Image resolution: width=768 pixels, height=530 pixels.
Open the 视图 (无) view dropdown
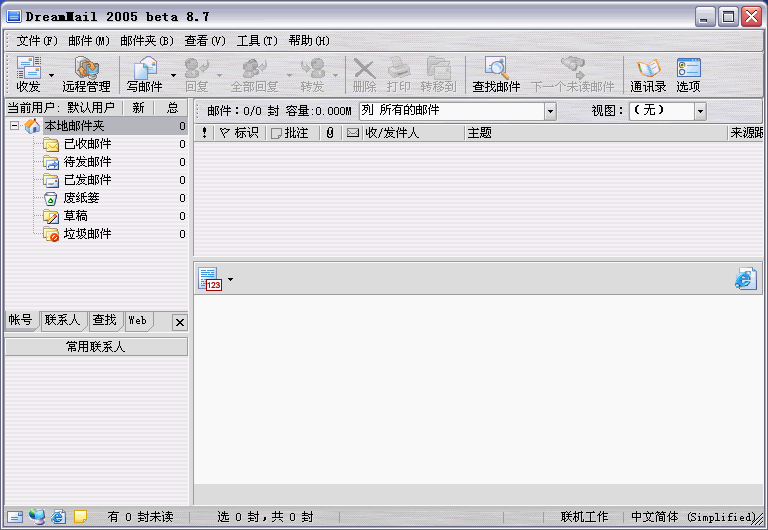(700, 111)
